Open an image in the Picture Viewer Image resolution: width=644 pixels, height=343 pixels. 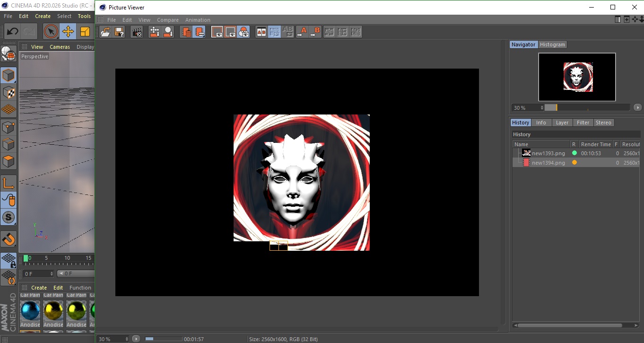[x=105, y=32]
